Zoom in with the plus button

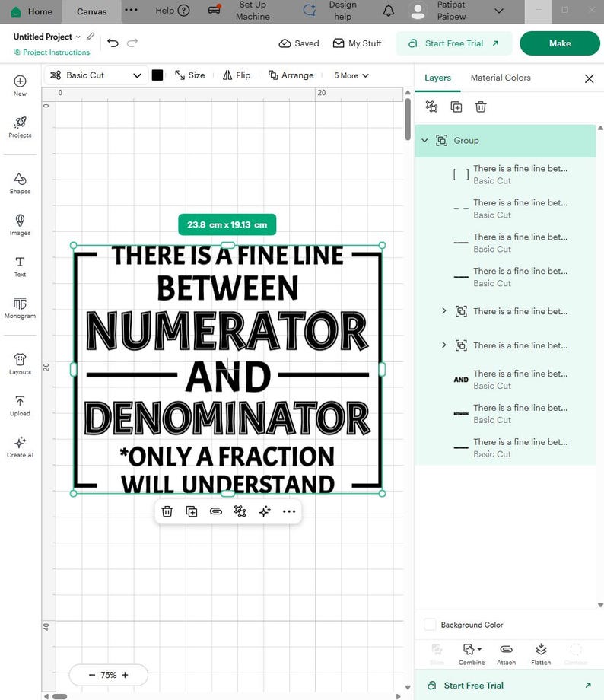125,675
